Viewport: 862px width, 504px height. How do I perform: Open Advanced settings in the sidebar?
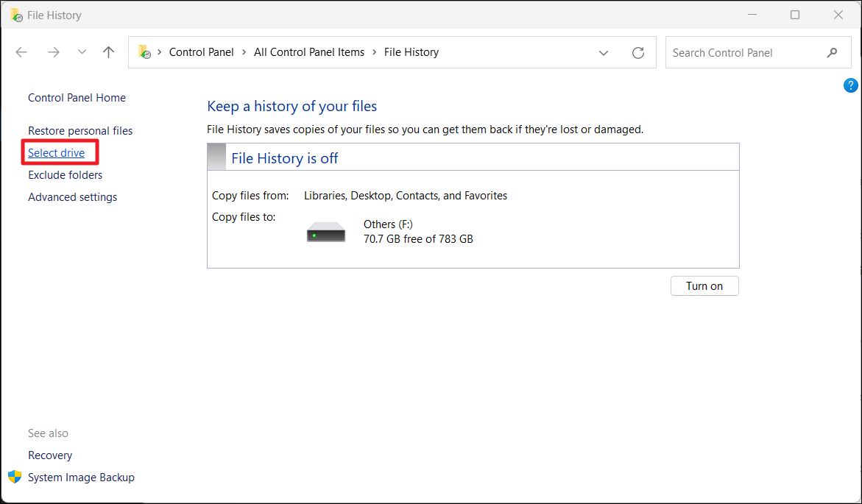(x=72, y=197)
